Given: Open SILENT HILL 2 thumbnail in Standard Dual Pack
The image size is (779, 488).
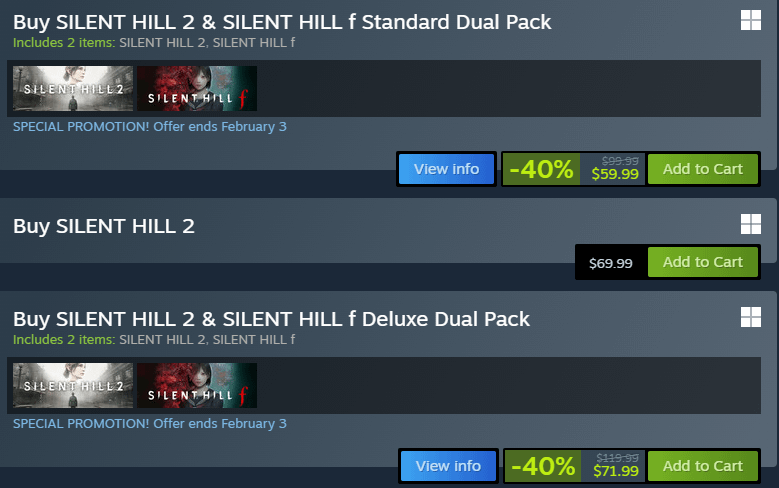Looking at the screenshot, I should pos(73,88).
